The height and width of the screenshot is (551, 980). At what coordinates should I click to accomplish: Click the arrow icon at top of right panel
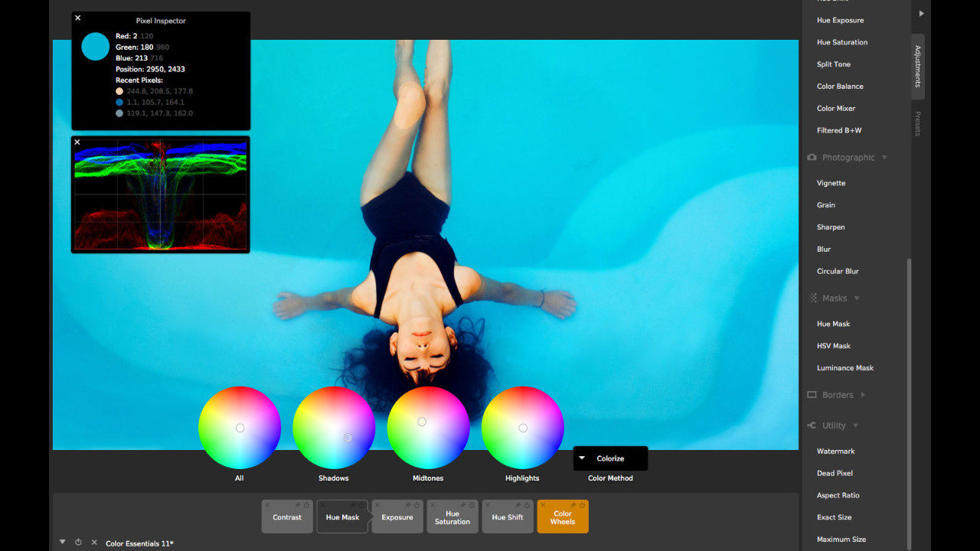click(921, 13)
